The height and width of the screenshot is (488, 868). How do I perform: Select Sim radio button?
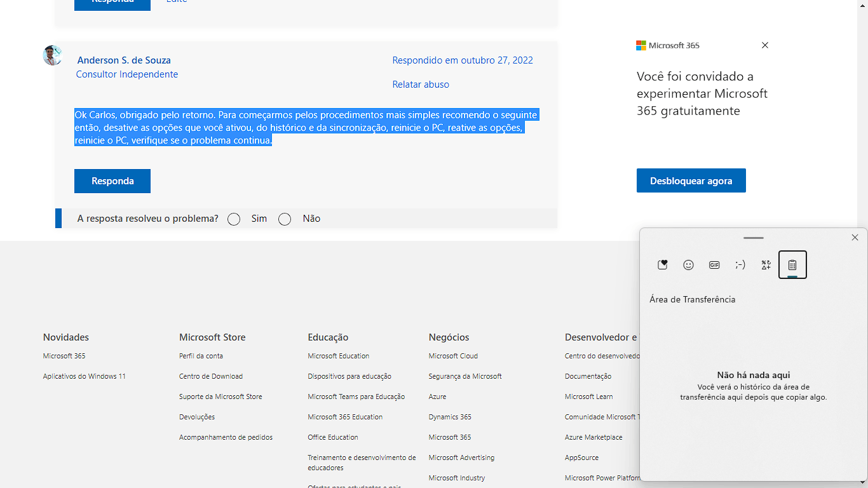234,219
